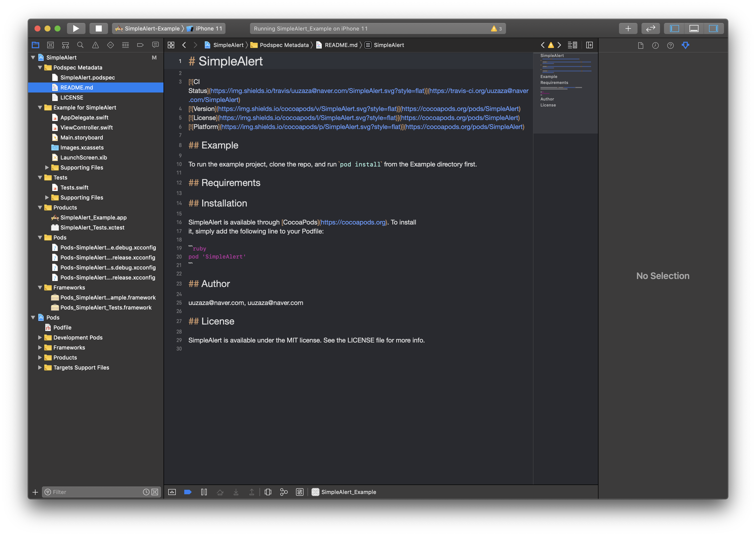Open the Issue navigator warning icon
756x536 pixels.
(95, 45)
